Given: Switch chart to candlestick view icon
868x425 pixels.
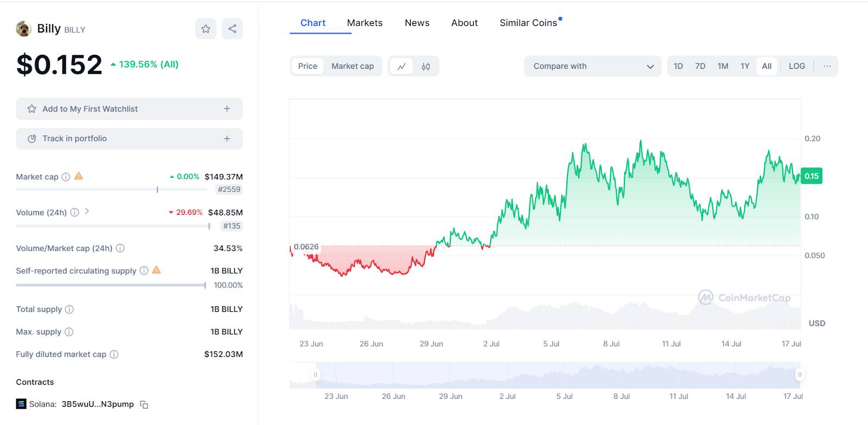Looking at the screenshot, I should [x=426, y=66].
